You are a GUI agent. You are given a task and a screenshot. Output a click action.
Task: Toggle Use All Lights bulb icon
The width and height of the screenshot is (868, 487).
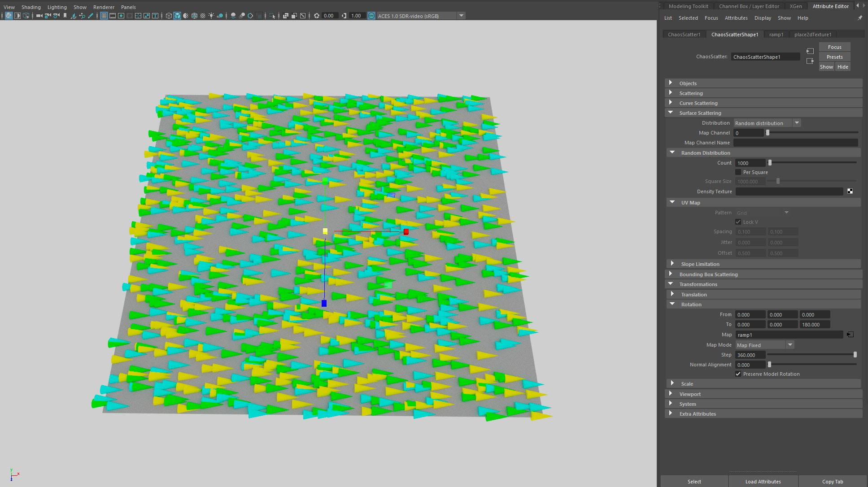point(211,16)
